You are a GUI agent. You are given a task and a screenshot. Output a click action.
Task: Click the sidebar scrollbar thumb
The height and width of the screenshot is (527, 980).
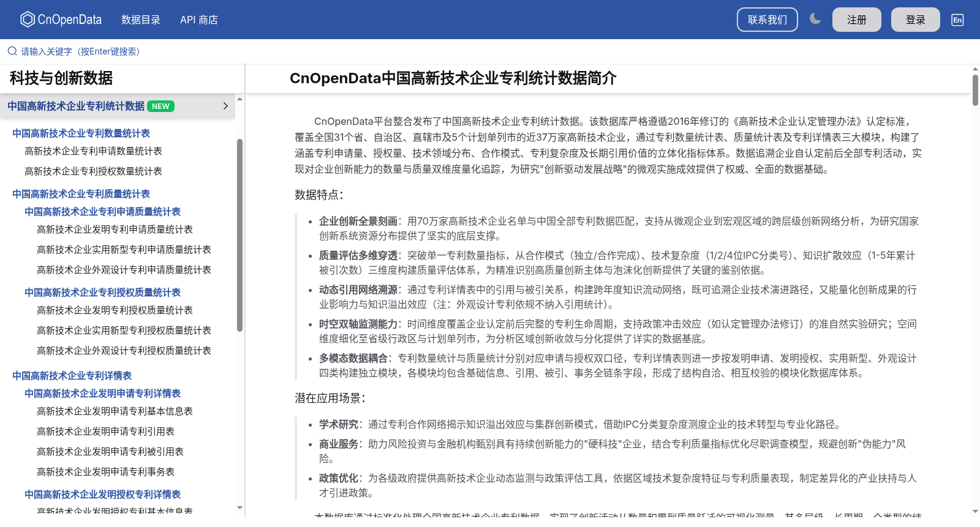[239, 236]
